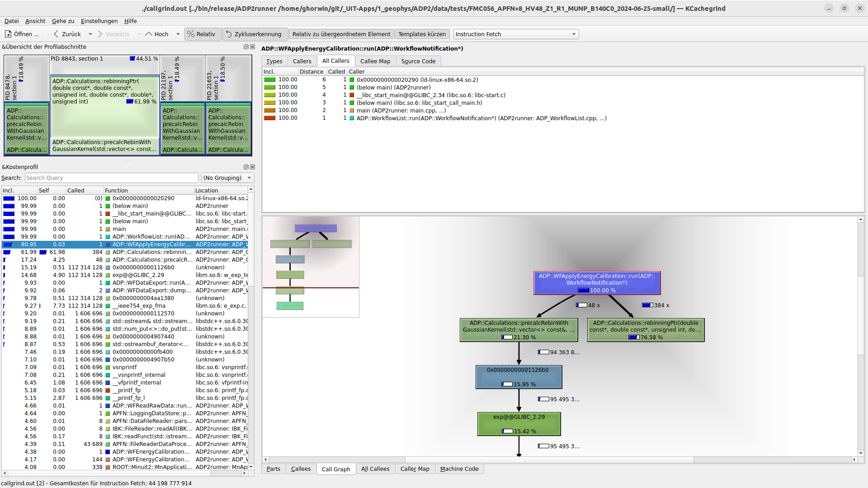
Task: Toggle the Relativ percentage display button
Action: tap(202, 34)
